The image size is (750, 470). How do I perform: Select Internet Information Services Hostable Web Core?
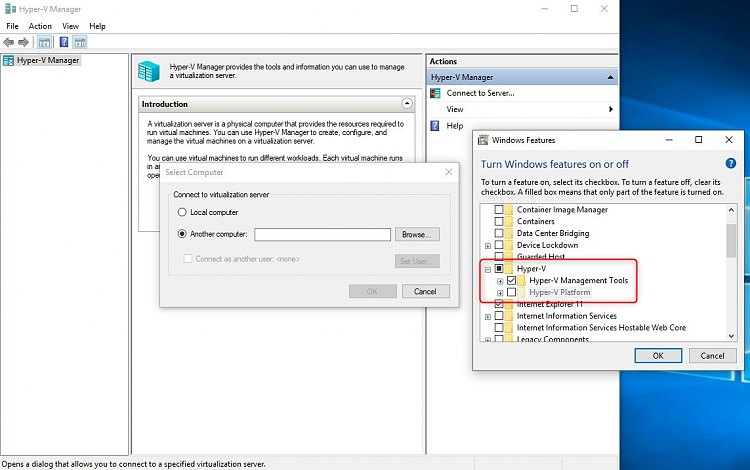[601, 328]
